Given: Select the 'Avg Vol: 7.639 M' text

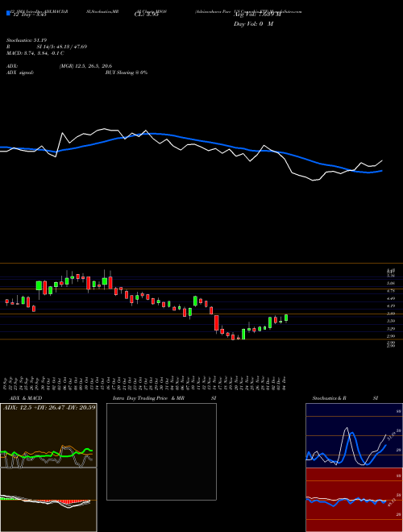Looking at the screenshot, I should [x=257, y=15].
